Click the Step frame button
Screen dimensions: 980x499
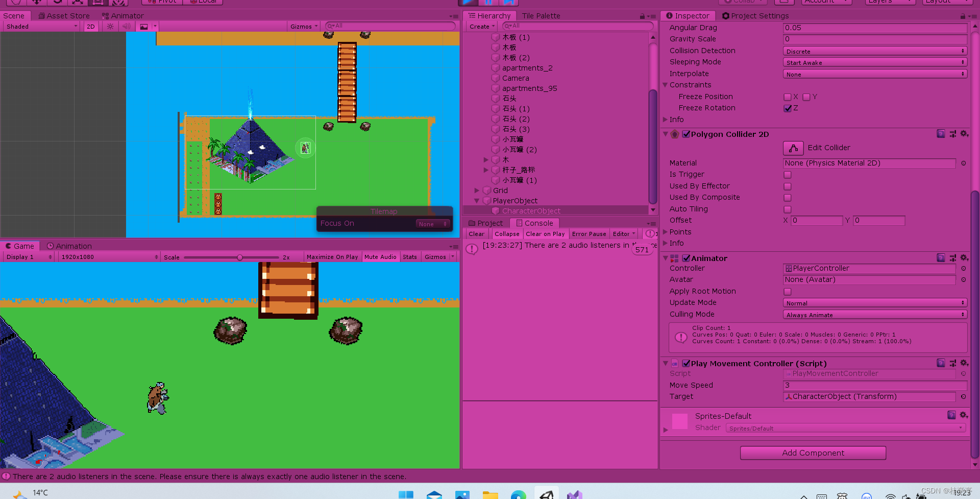point(507,2)
